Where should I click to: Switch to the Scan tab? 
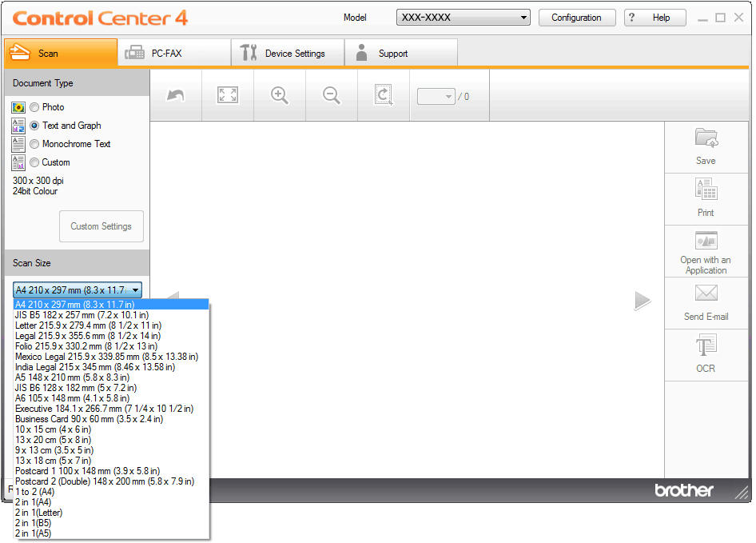pyautogui.click(x=61, y=53)
